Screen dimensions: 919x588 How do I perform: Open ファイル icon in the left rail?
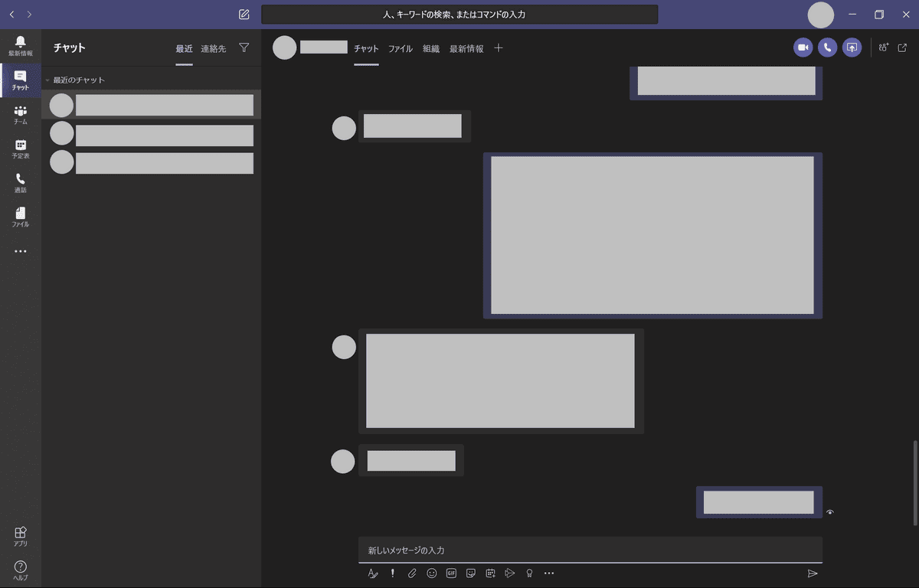21,217
